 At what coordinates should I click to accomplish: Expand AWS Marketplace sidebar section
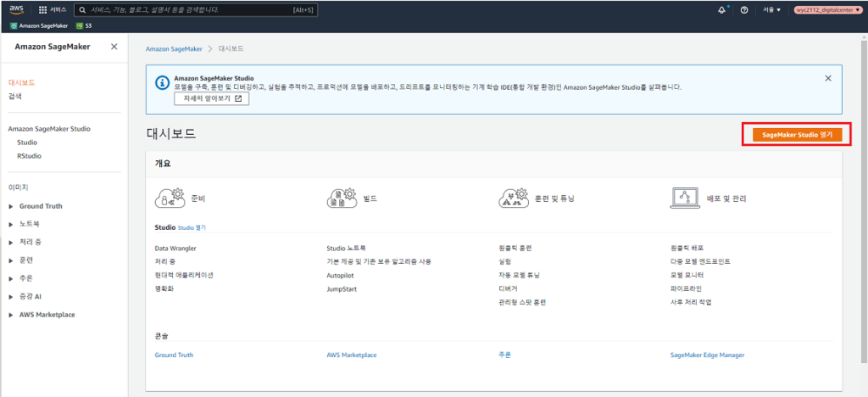tap(10, 315)
